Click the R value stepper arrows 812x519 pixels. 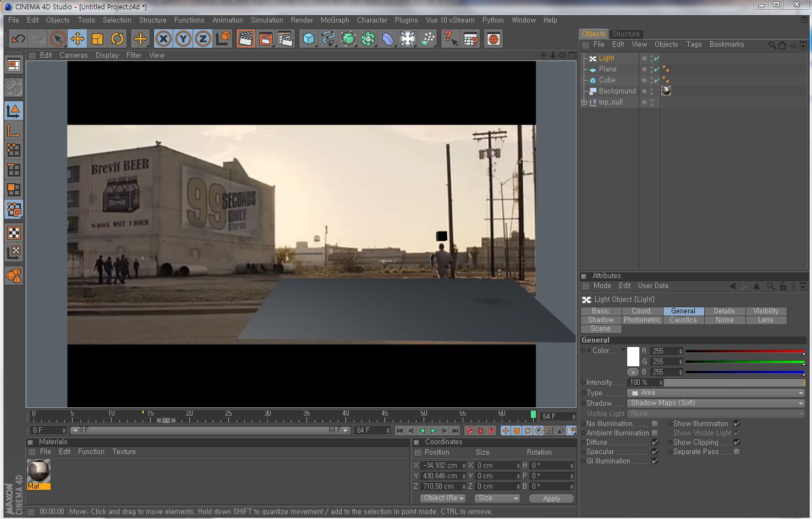point(681,351)
